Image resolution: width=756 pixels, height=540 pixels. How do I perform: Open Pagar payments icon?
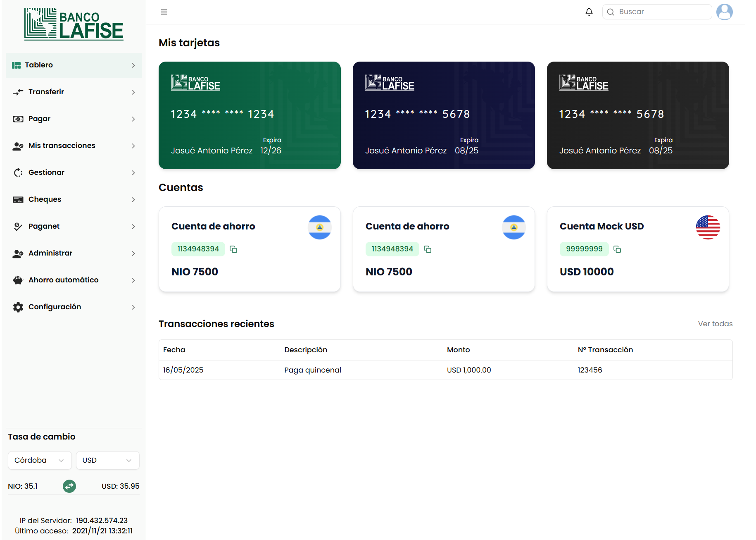pyautogui.click(x=18, y=119)
